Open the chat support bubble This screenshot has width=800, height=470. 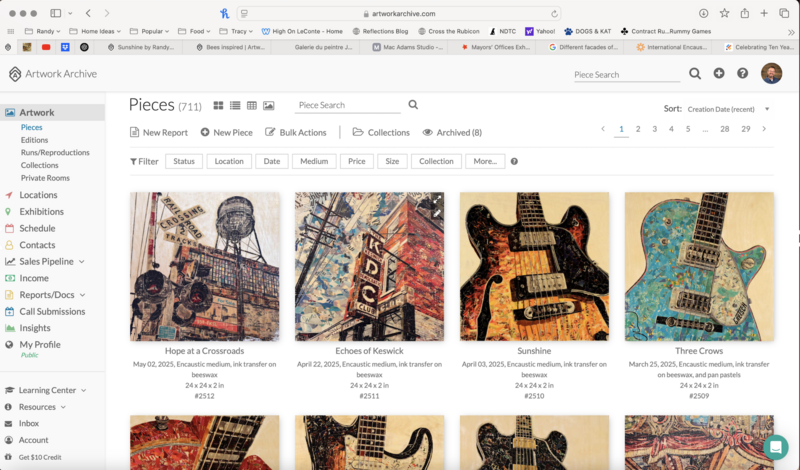tap(776, 446)
